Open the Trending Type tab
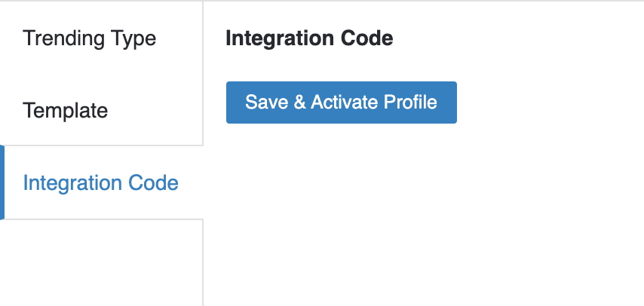 90,38
